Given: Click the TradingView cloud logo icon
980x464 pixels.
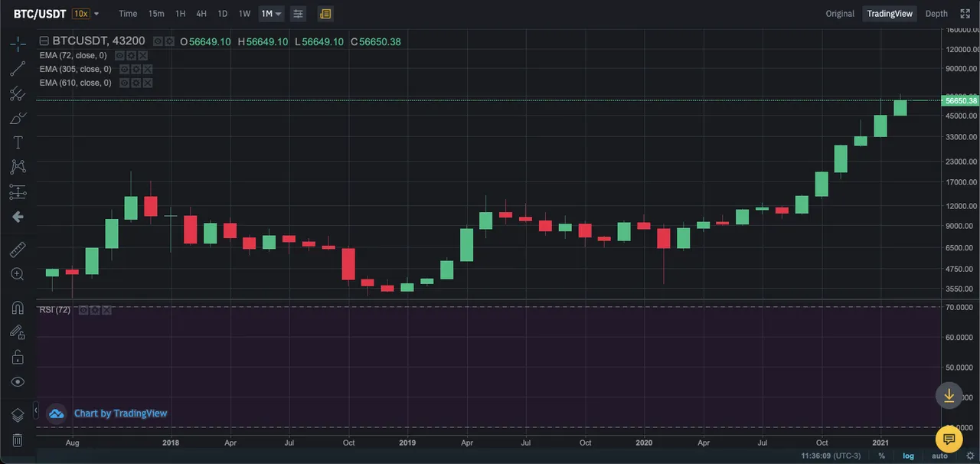Looking at the screenshot, I should tap(57, 413).
